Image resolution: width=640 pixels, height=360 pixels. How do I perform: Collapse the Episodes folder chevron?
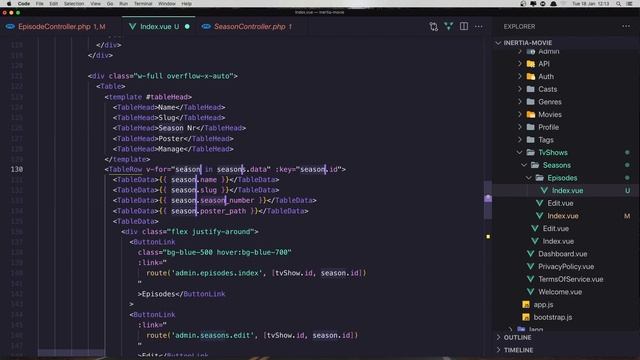(529, 178)
